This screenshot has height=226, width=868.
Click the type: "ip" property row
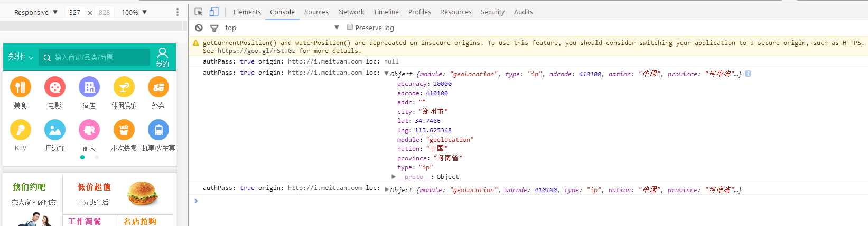[x=415, y=167]
